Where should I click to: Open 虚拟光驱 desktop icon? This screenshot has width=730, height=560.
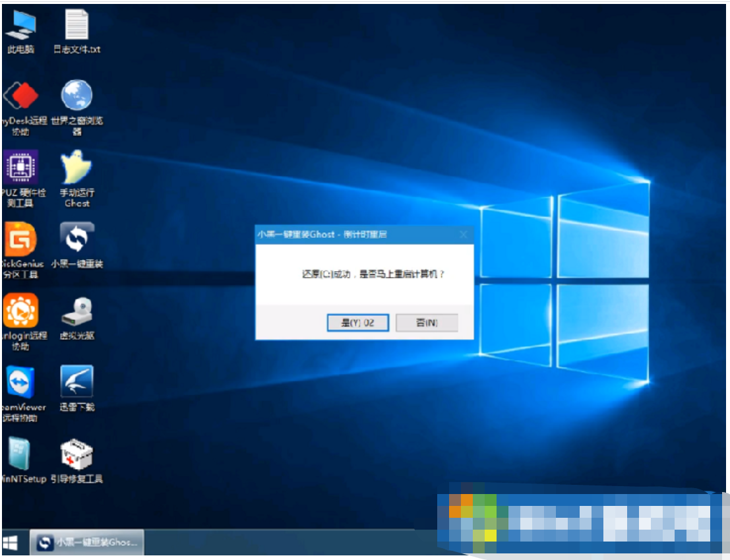(76, 318)
